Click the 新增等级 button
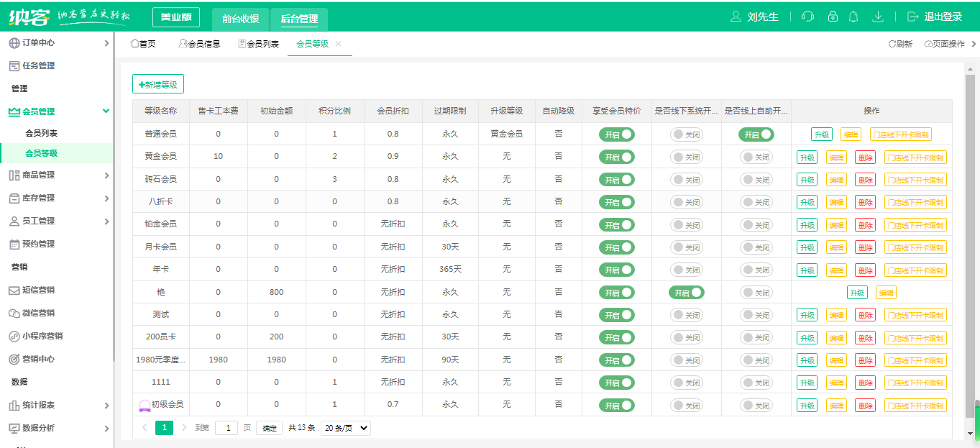The image size is (980, 448). pos(157,83)
